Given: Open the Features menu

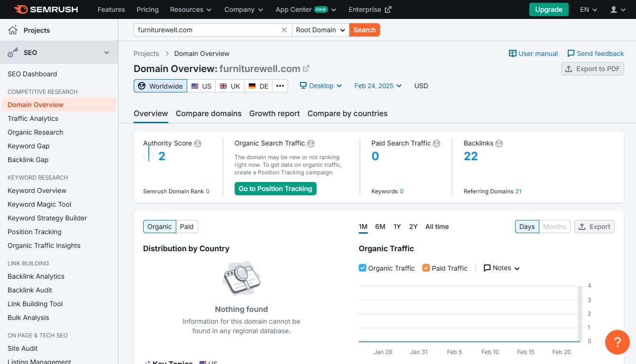Looking at the screenshot, I should [x=111, y=9].
